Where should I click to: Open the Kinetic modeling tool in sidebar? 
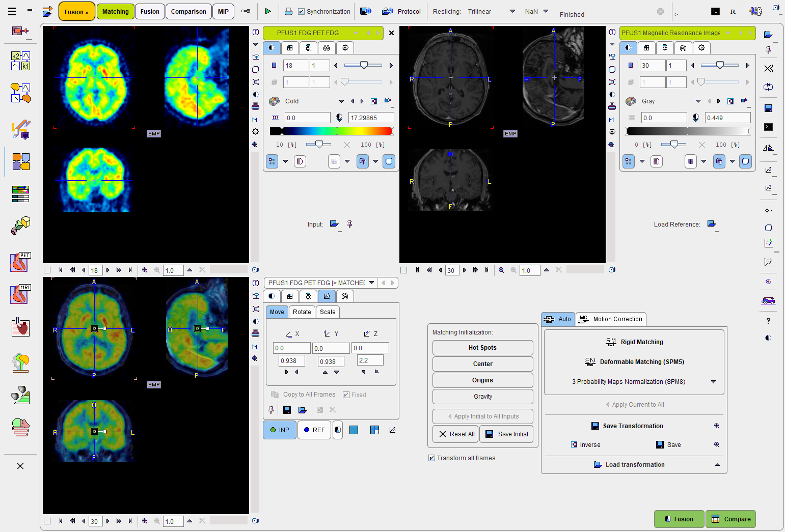pyautogui.click(x=21, y=61)
